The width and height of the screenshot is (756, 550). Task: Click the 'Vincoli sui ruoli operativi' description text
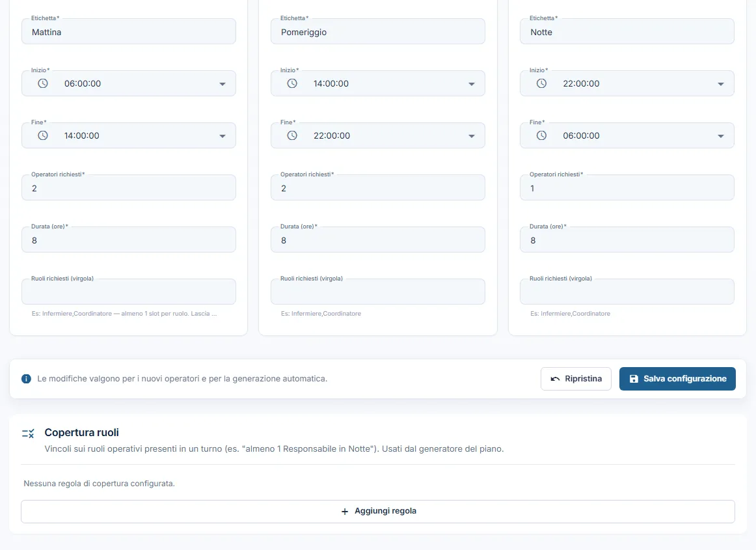point(274,449)
